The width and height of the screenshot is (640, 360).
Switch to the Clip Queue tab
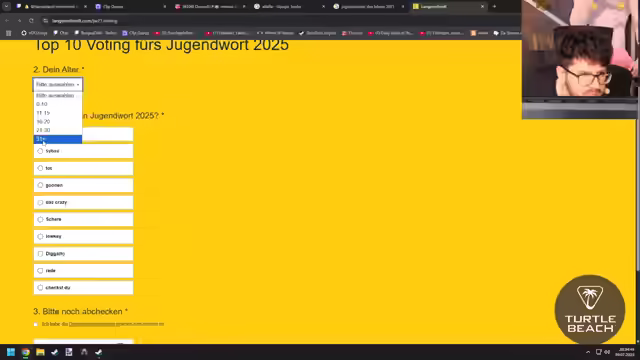(129, 7)
